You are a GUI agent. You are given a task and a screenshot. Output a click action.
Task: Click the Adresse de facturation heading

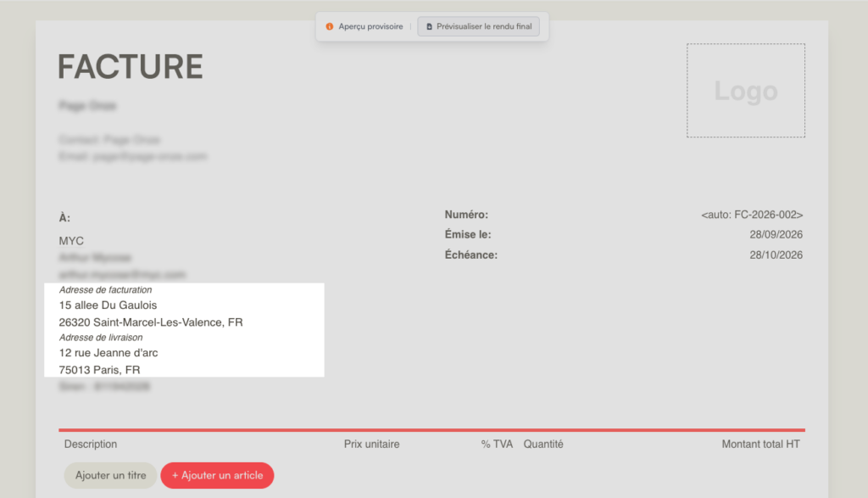point(105,289)
